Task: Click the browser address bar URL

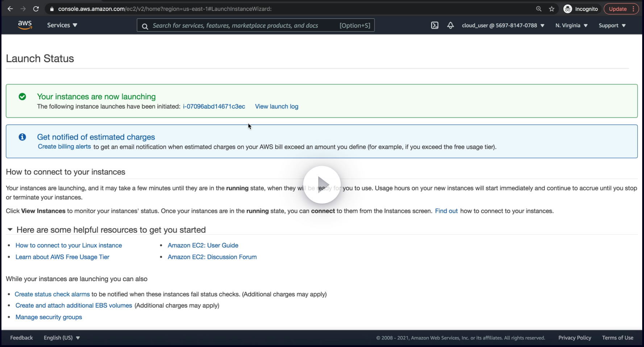Action: [165, 9]
